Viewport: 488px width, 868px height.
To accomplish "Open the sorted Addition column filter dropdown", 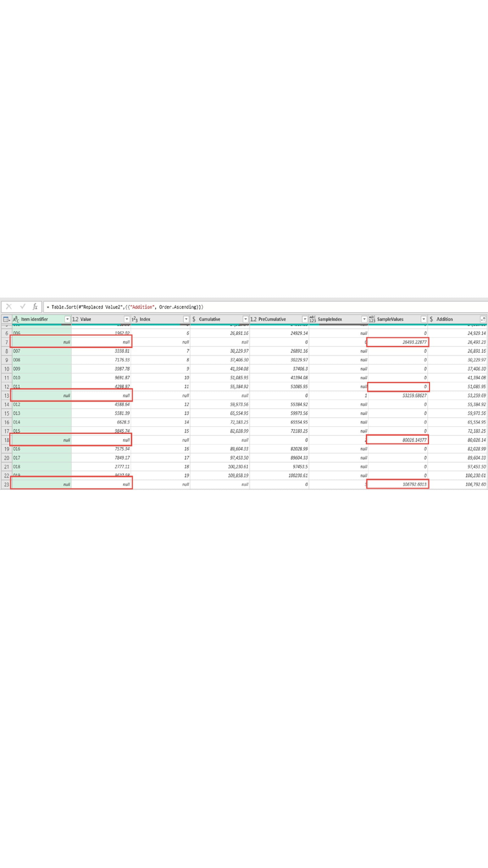I will pos(483,319).
